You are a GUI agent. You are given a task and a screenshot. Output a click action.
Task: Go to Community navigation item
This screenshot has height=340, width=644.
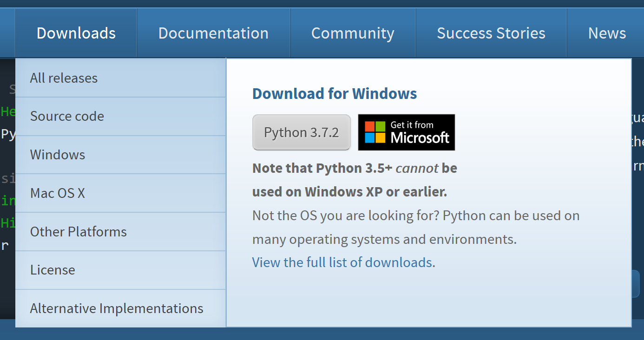353,33
